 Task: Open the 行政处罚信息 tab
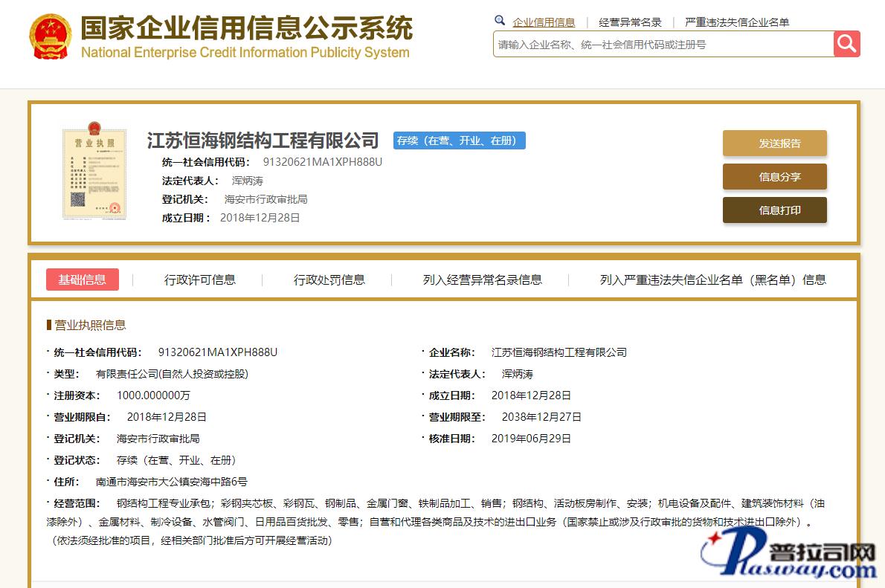(x=329, y=280)
